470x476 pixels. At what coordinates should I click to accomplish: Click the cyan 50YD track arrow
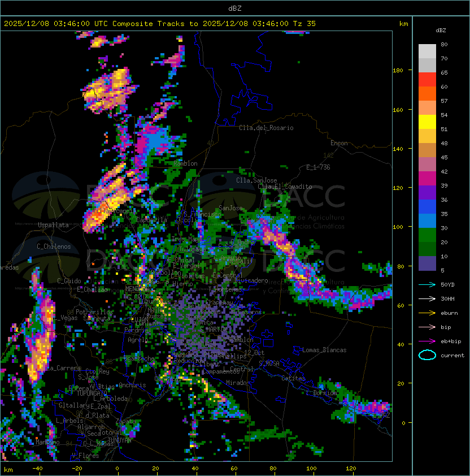427,285
